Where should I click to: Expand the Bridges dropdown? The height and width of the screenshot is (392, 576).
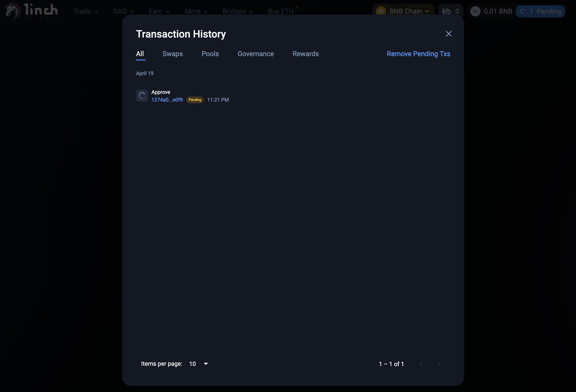click(x=237, y=11)
